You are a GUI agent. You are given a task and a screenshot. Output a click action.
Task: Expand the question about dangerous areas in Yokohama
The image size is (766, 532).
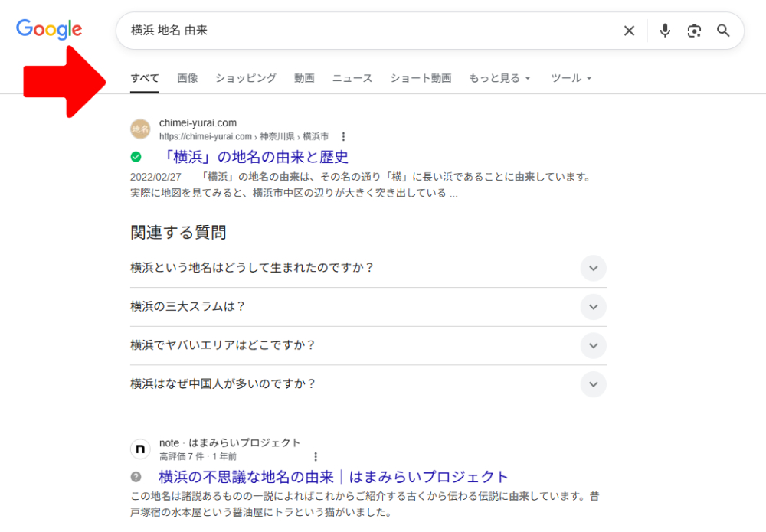(x=593, y=345)
